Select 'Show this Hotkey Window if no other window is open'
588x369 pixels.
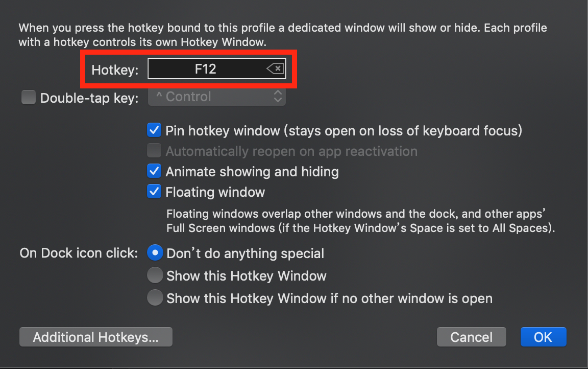[x=155, y=297]
